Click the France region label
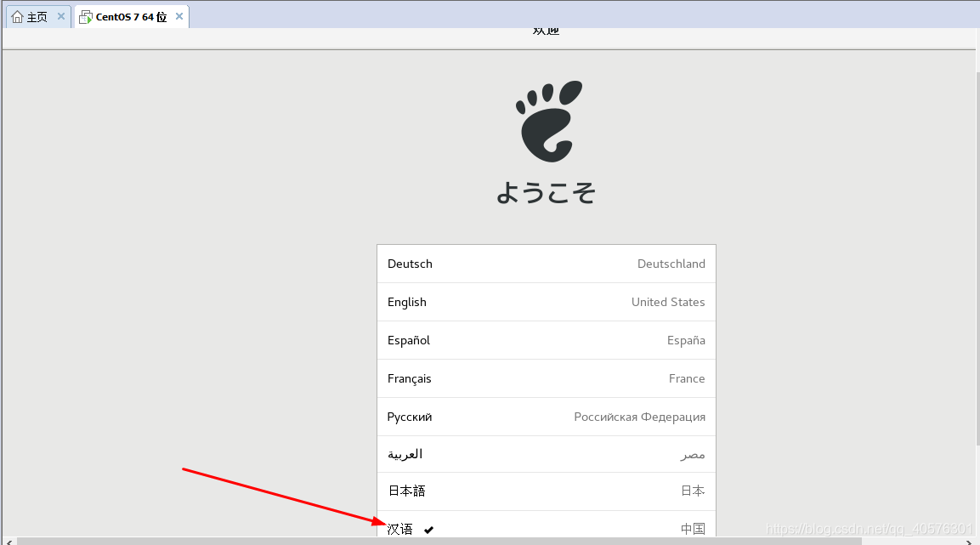This screenshot has width=980, height=545. (687, 378)
